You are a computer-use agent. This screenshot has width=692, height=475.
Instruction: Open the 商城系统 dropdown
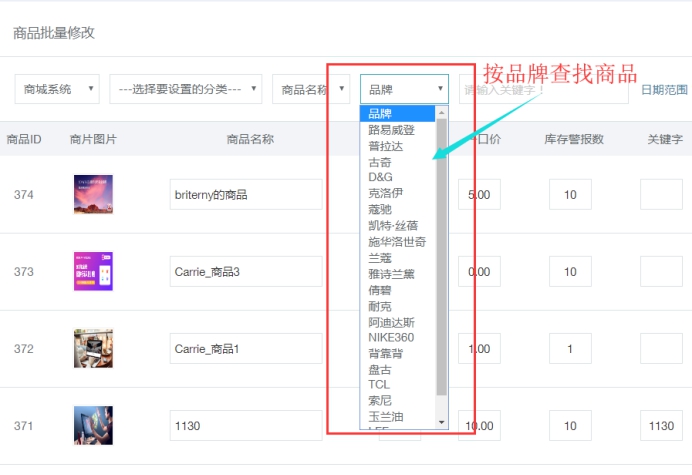click(x=57, y=89)
